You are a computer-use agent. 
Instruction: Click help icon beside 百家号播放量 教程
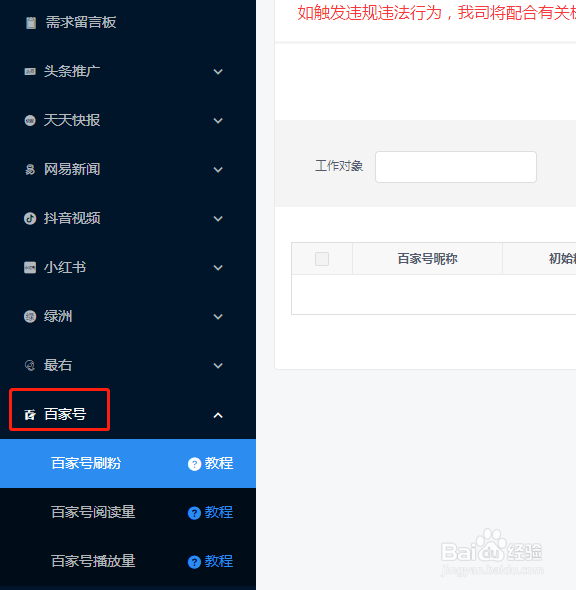(194, 562)
